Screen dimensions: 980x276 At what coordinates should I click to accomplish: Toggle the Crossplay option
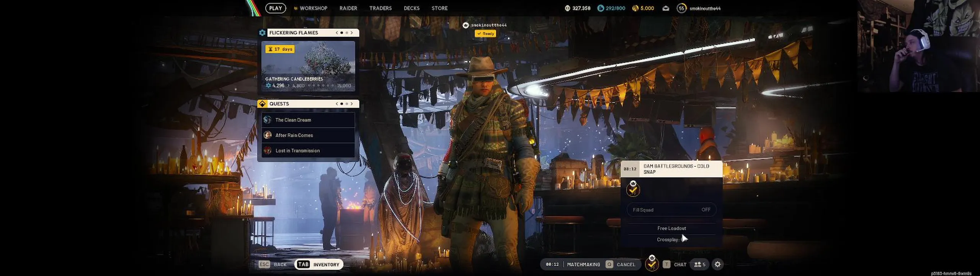point(671,240)
